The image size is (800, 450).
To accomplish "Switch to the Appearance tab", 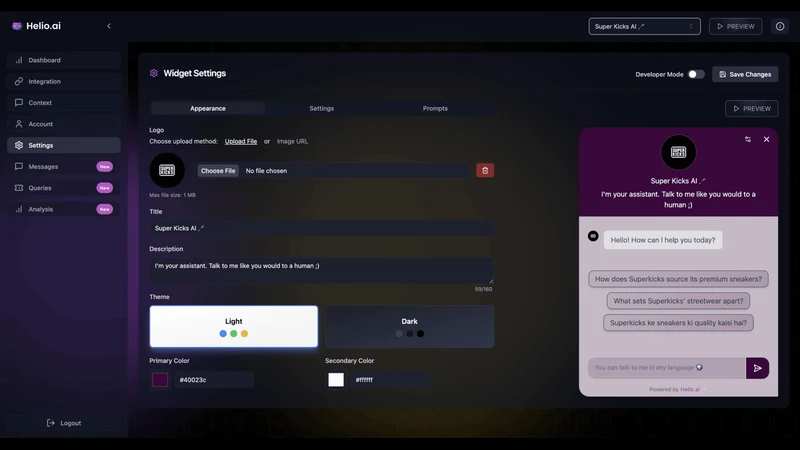I will pyautogui.click(x=208, y=109).
